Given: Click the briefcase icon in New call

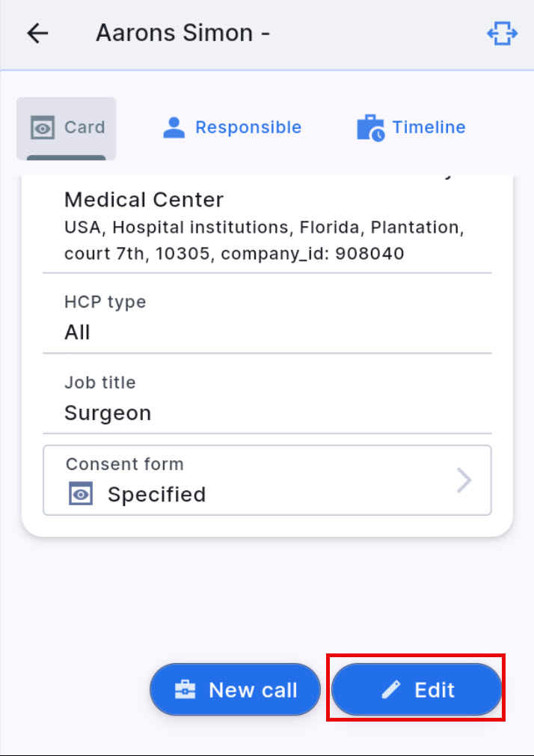Looking at the screenshot, I should click(x=185, y=689).
